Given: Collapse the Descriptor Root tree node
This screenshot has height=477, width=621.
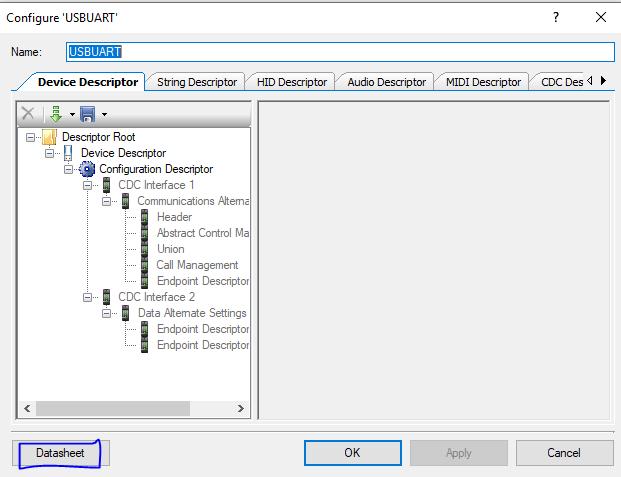Looking at the screenshot, I should [31, 137].
